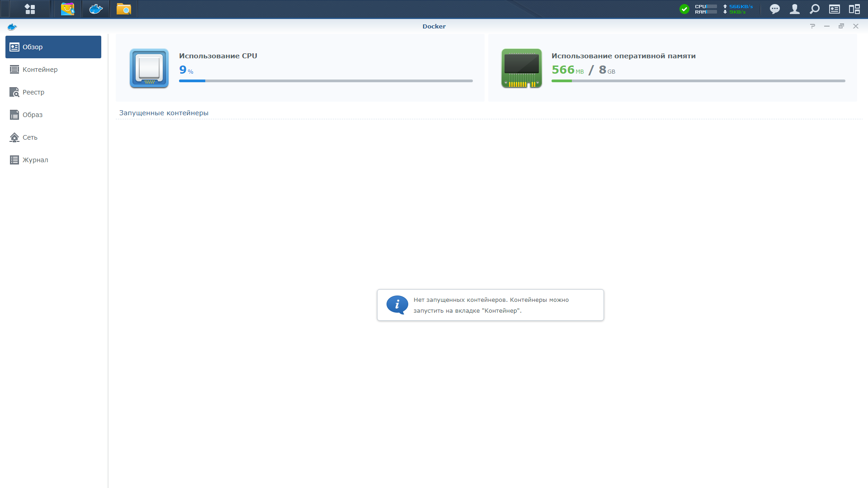Click the Docker help question mark button
The height and width of the screenshot is (488, 868).
click(812, 26)
